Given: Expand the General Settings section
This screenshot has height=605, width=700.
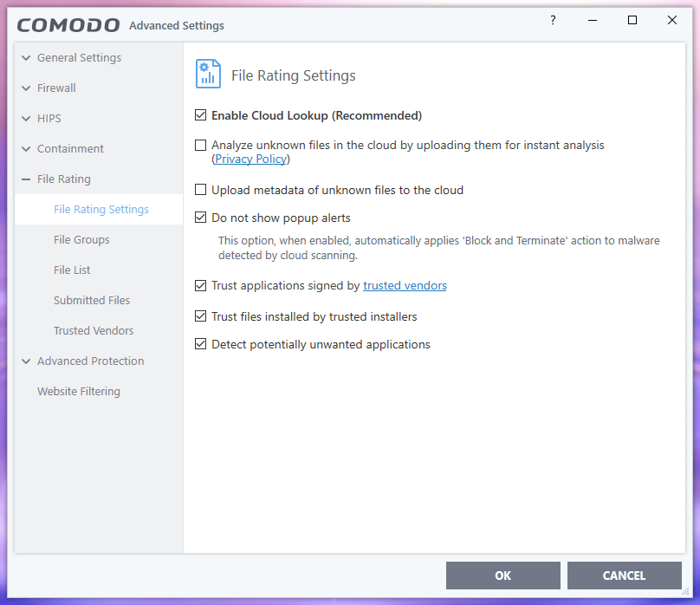Looking at the screenshot, I should point(26,58).
